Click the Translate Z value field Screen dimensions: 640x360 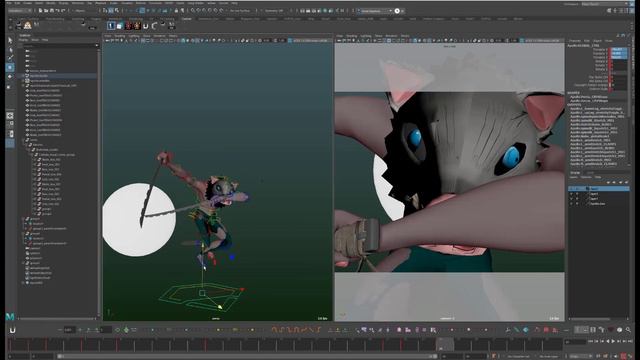[619, 57]
